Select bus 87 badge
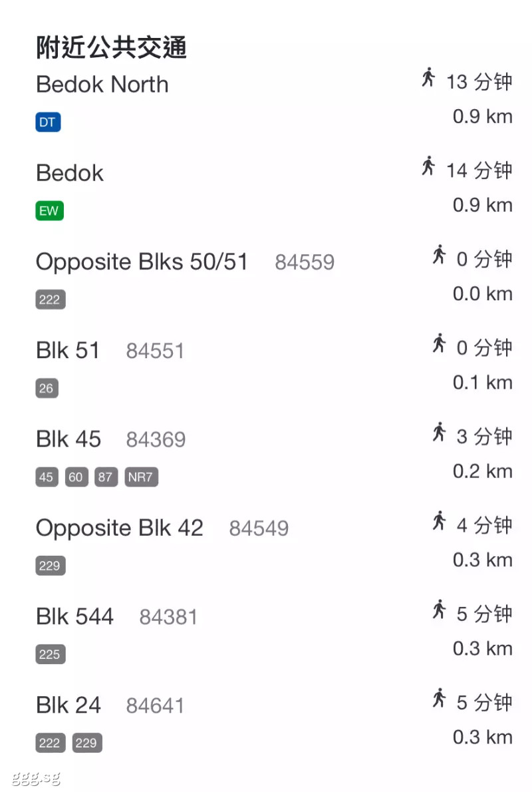 (106, 477)
